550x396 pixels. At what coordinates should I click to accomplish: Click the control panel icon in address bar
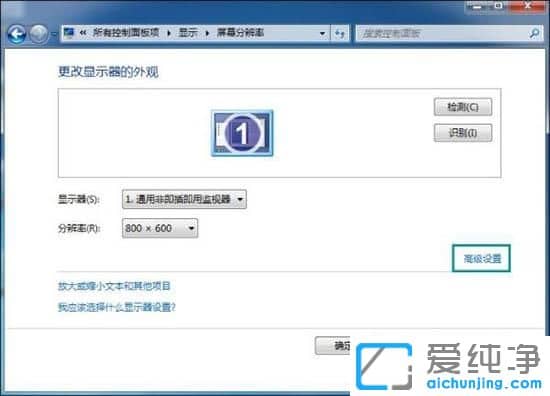click(69, 33)
